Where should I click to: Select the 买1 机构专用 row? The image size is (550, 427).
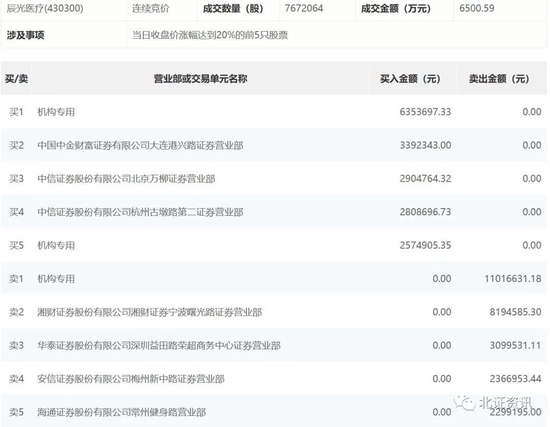tap(274, 112)
